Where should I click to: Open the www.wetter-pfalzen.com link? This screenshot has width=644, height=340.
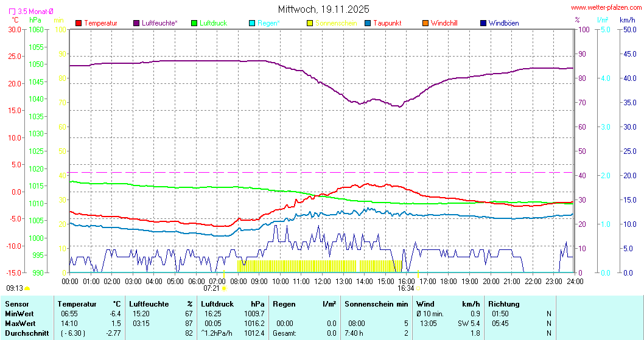(x=606, y=7)
